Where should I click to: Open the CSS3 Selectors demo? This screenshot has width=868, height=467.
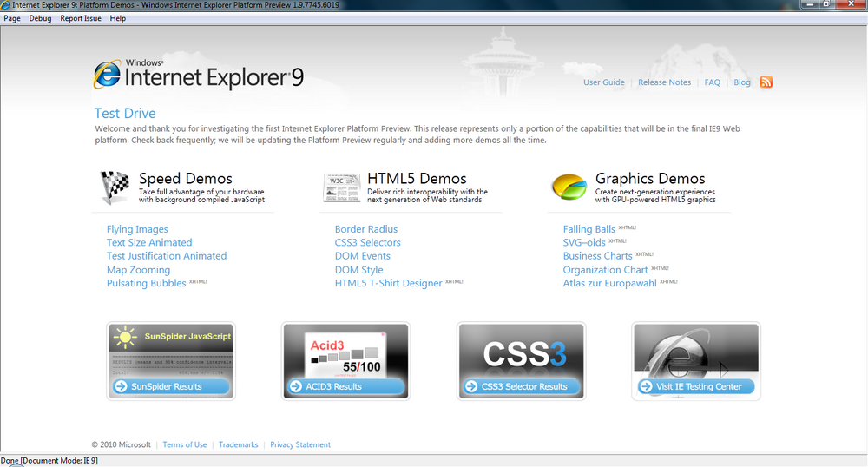point(367,242)
